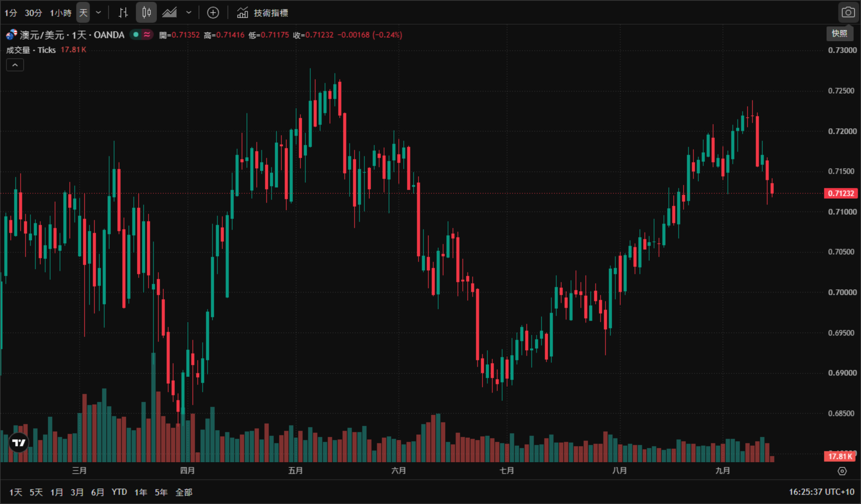Click the 高=0.71416 high value
861x504 pixels.
click(x=224, y=35)
